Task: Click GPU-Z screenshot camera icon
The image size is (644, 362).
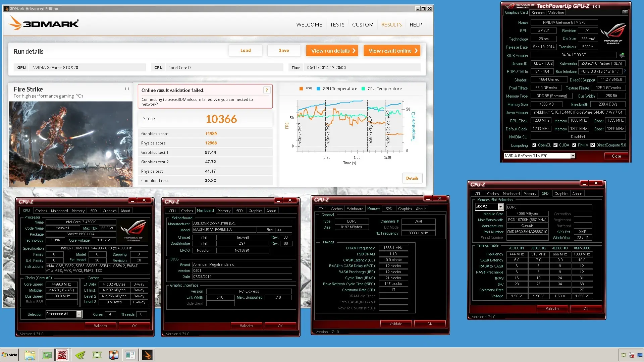Action: 625,12
